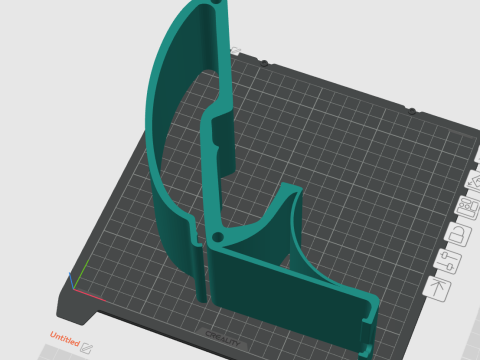This screenshot has height=360, width=480.
Task: Toggle the plate lock padlock icon
Action: pos(458,234)
